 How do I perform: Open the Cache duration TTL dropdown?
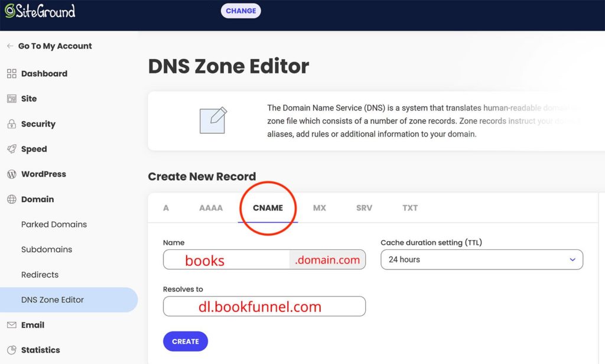pyautogui.click(x=482, y=259)
